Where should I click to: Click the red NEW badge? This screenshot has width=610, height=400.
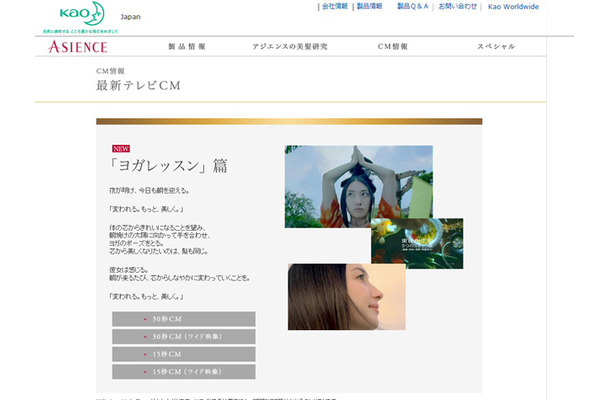coord(121,149)
